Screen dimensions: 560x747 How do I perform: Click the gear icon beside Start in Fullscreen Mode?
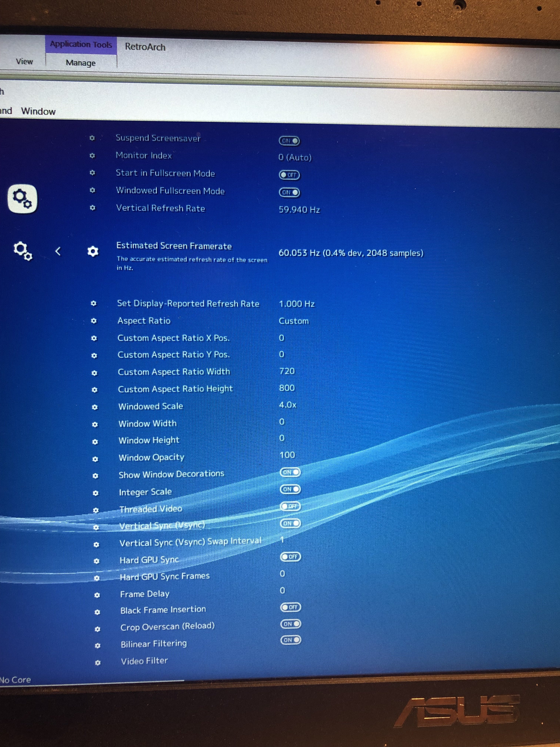92,173
